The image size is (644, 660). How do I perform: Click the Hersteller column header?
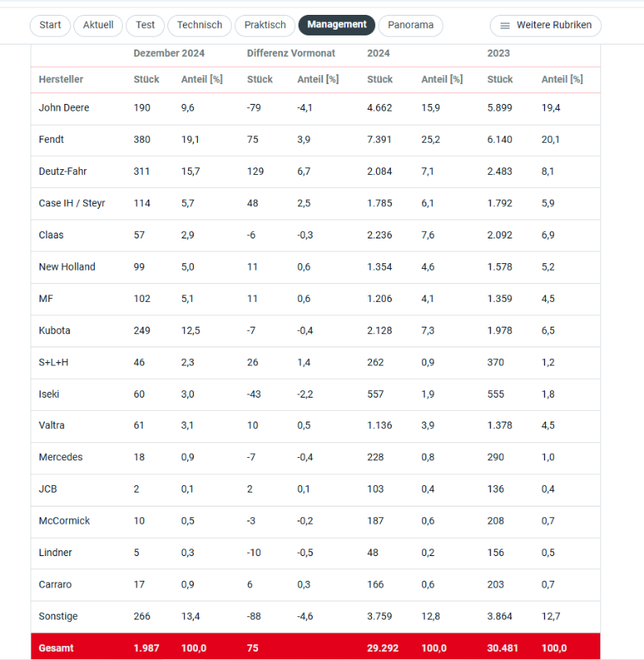[x=61, y=79]
